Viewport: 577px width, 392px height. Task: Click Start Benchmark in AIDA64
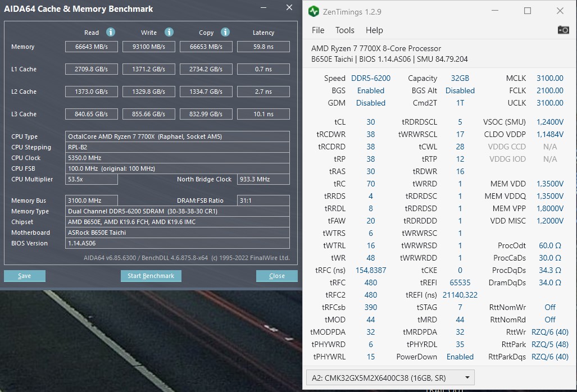click(151, 276)
